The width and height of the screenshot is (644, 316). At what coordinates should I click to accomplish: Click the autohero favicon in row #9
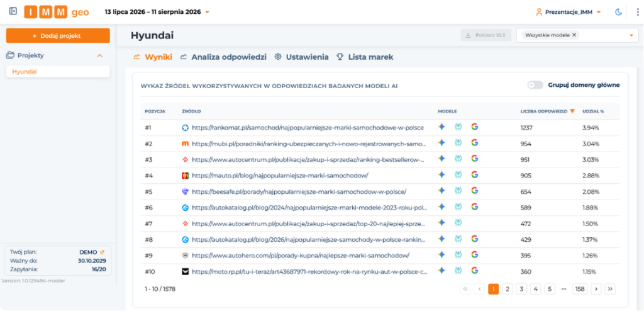coord(186,256)
